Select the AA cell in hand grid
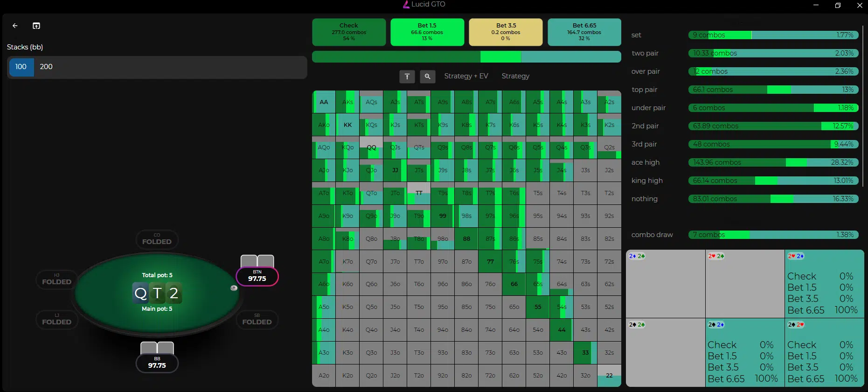This screenshot has width=868, height=392. 324,102
